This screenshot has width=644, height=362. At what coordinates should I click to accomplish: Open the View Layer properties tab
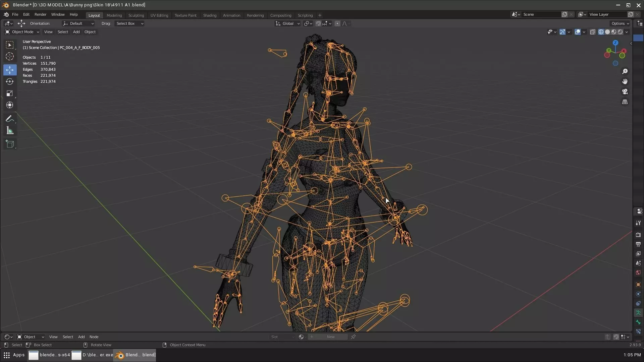pos(638,253)
